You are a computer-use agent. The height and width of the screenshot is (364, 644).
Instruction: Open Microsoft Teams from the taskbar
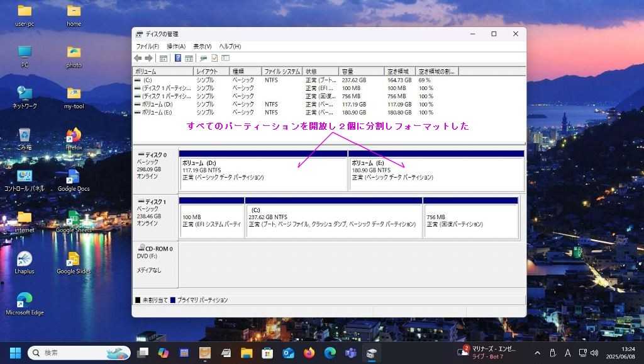(350, 353)
